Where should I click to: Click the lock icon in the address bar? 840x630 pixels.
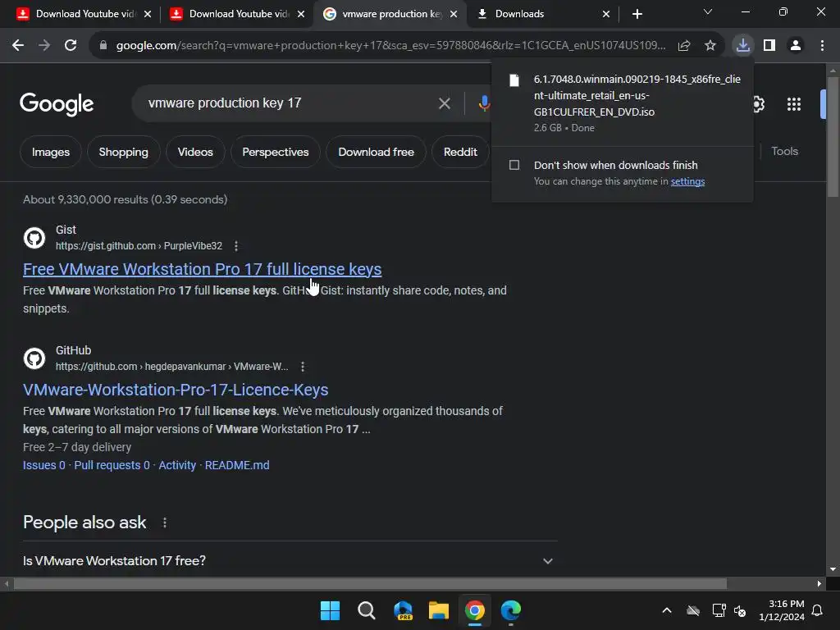103,46
